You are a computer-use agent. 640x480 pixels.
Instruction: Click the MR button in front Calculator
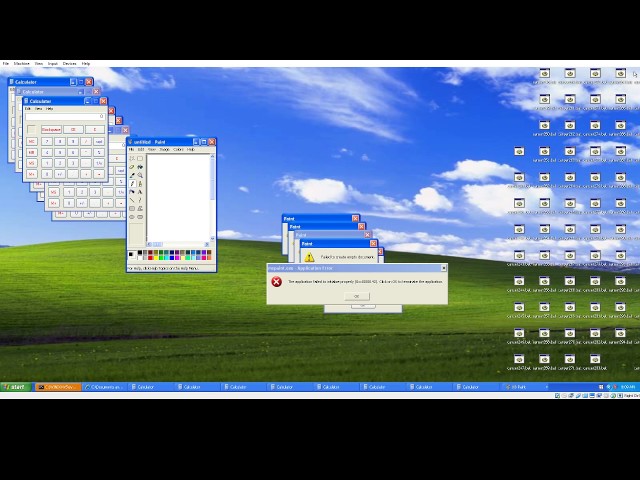(x=32, y=153)
